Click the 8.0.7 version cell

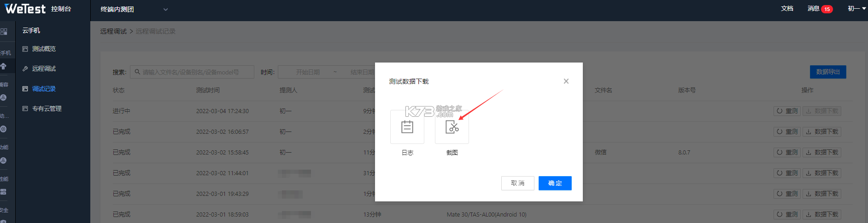pos(684,152)
